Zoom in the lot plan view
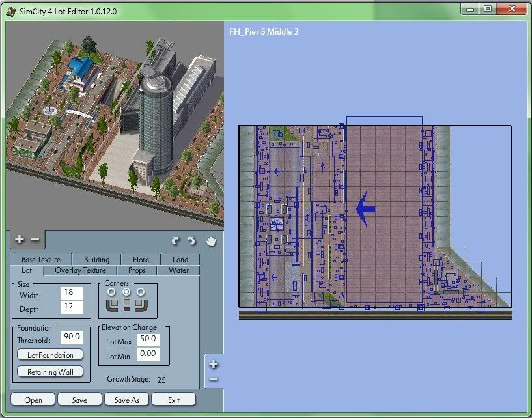 (x=214, y=365)
